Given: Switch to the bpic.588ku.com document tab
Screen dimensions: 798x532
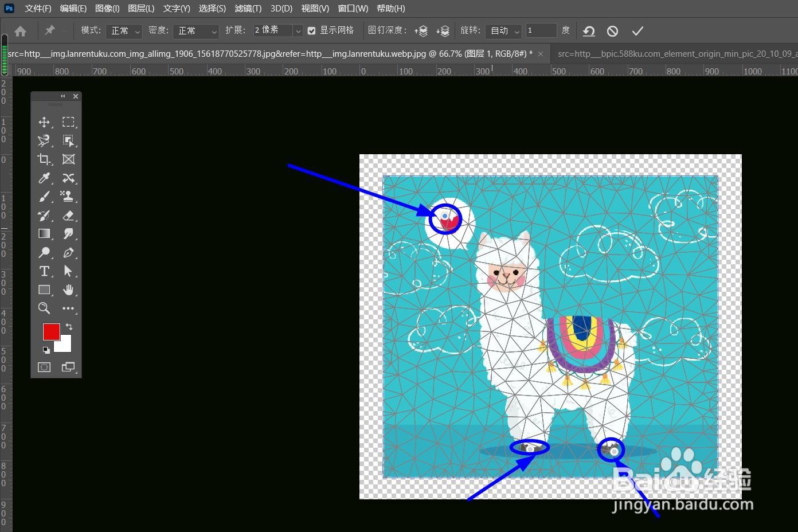Looking at the screenshot, I should tap(674, 54).
